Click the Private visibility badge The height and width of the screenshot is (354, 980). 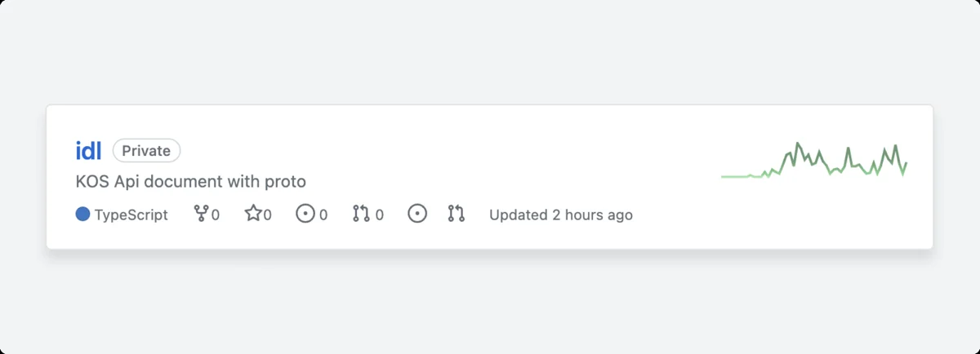coord(146,151)
